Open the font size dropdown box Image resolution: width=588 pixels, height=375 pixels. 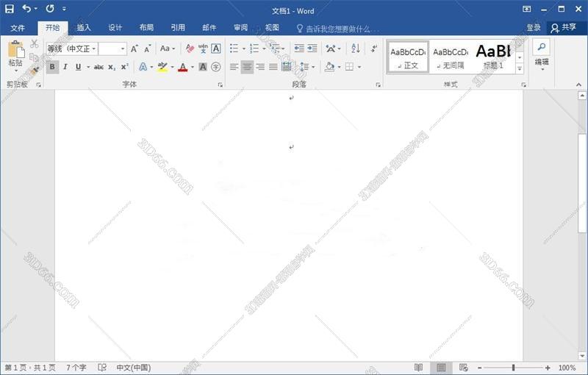click(x=112, y=49)
